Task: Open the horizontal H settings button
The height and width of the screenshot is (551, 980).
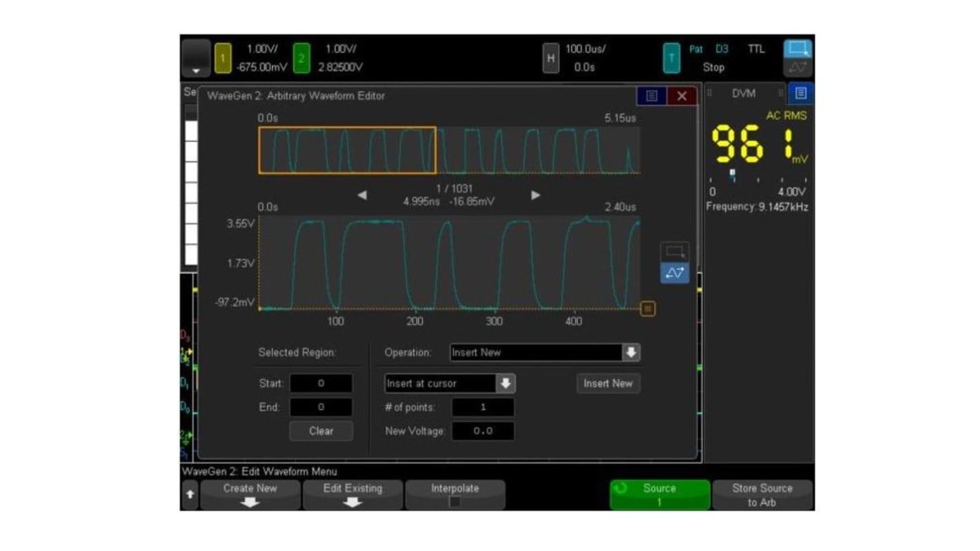Action: coord(551,59)
